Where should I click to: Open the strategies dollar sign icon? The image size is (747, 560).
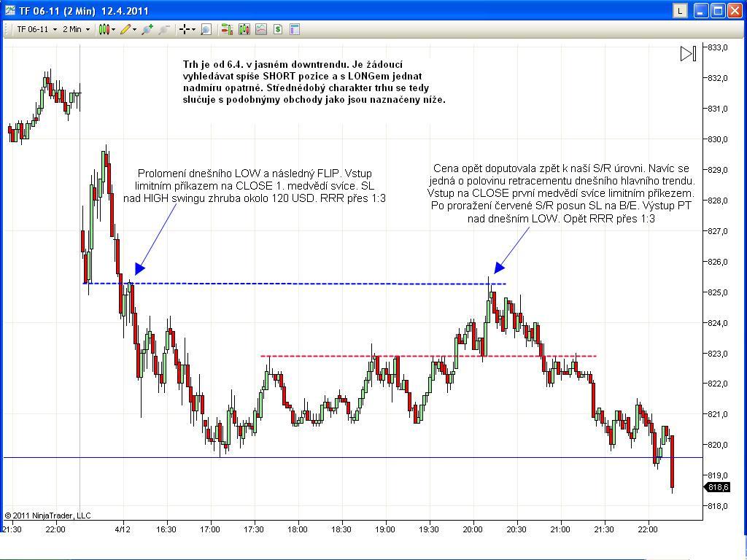[x=278, y=29]
